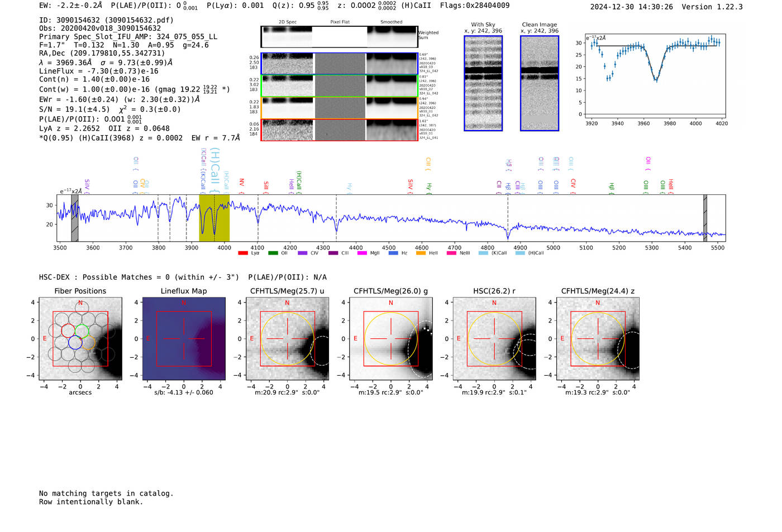Image resolution: width=782 pixels, height=532 pixels.
Task: Click the pink NeIII legend swatch
Action: 451,253
